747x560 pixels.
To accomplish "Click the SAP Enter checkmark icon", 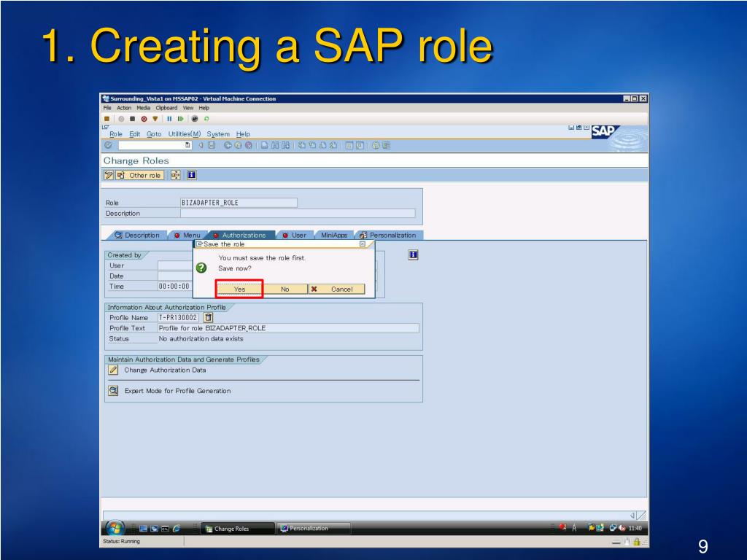I will tap(109, 145).
